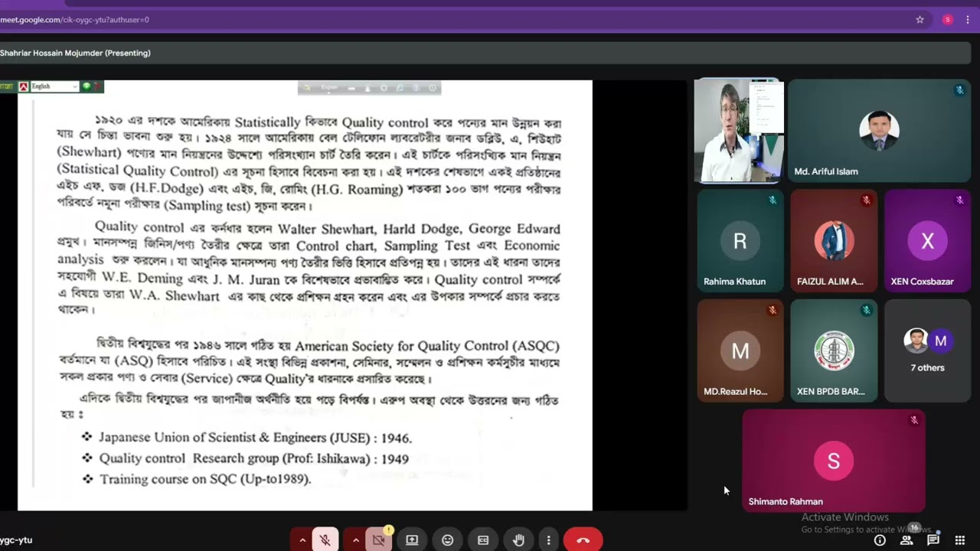Click muted mic icon on XEN Coxsbazar tile
The height and width of the screenshot is (551, 980).
pos(959,201)
